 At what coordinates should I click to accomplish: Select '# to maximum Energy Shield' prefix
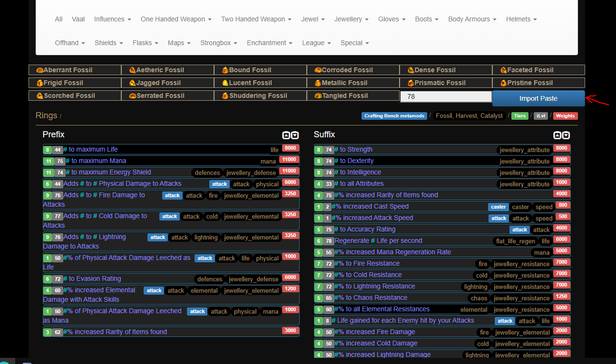click(x=171, y=172)
